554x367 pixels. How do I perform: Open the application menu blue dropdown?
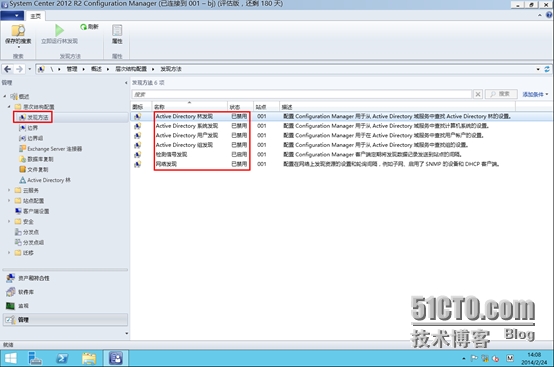point(12,16)
